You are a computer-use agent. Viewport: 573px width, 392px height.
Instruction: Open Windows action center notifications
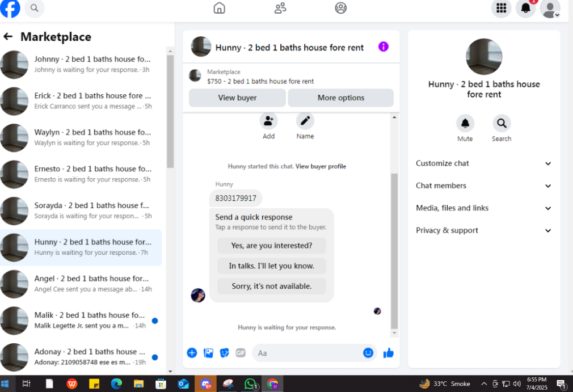tap(561, 384)
